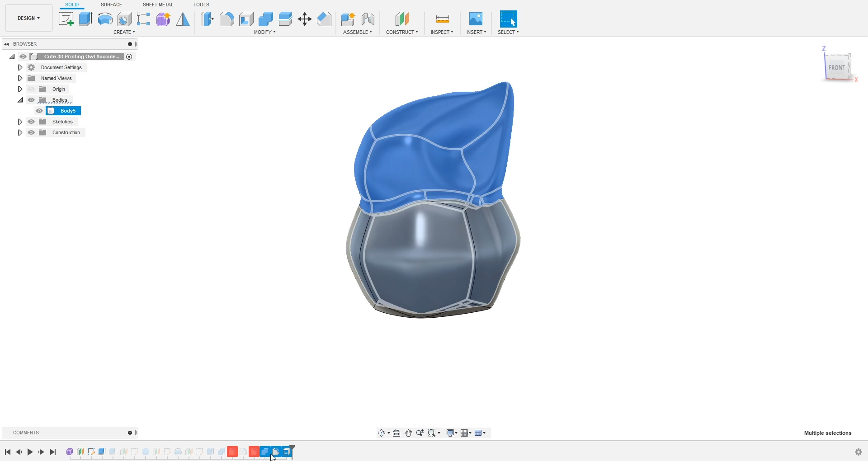
Task: Expand the Document Settings node
Action: click(x=20, y=67)
